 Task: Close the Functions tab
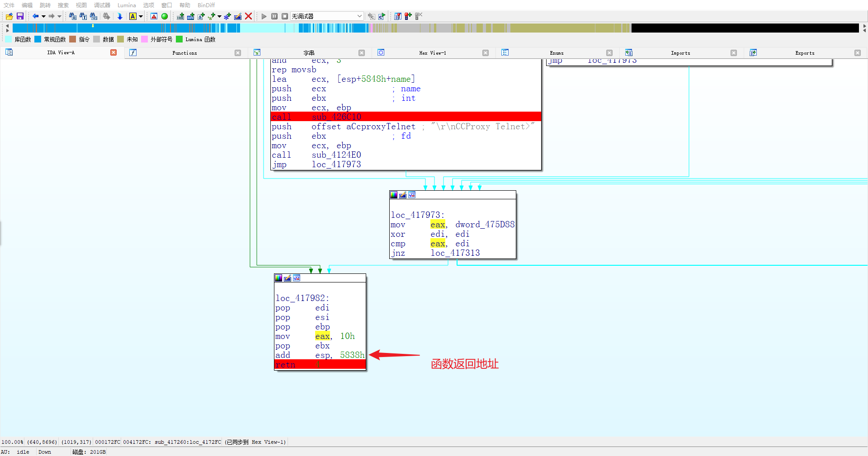[238, 53]
